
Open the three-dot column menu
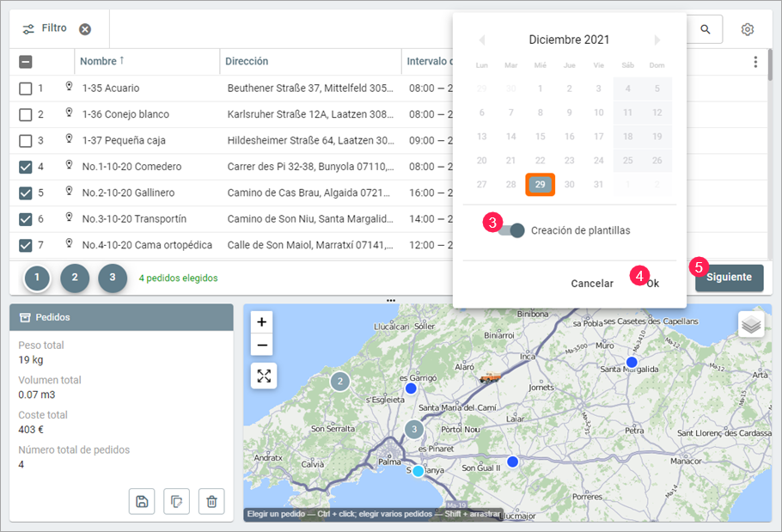tap(755, 62)
